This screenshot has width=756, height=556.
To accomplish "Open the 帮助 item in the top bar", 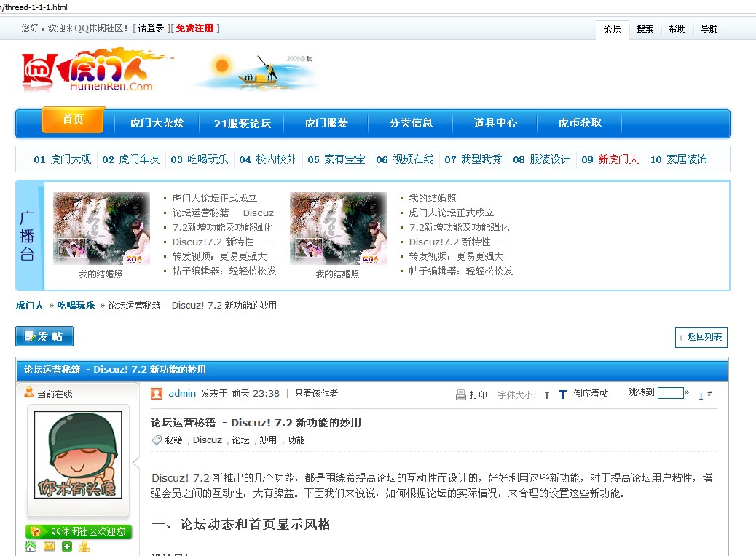I will tap(677, 29).
